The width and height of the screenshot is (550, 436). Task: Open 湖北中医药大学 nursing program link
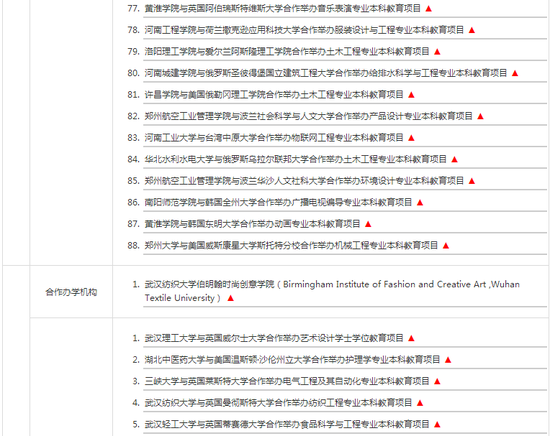coord(292,360)
